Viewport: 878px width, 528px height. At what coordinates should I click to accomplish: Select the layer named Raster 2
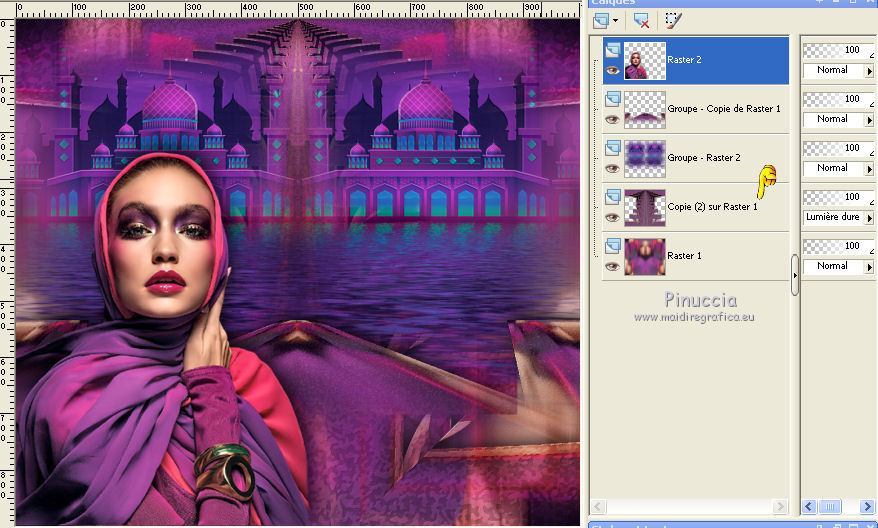(x=684, y=59)
